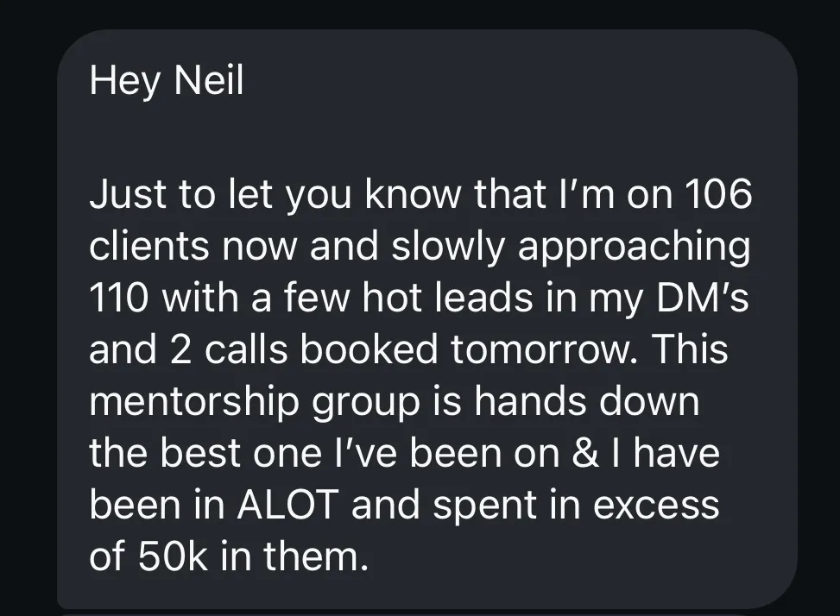840x616 pixels.
Task: Click the amount '50k' in the message
Action: pos(173,556)
